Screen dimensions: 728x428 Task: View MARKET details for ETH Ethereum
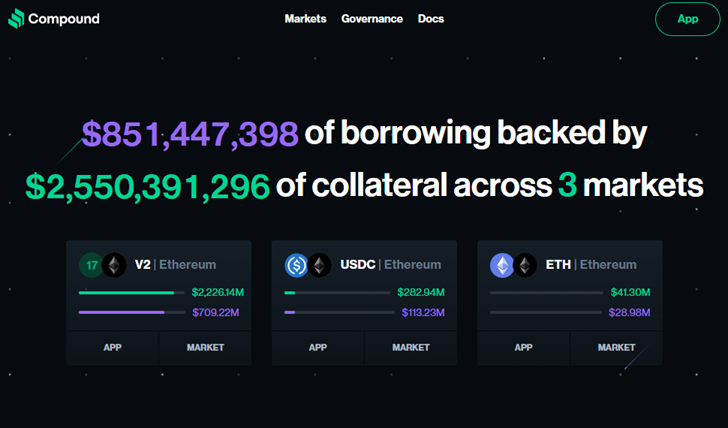pos(616,348)
